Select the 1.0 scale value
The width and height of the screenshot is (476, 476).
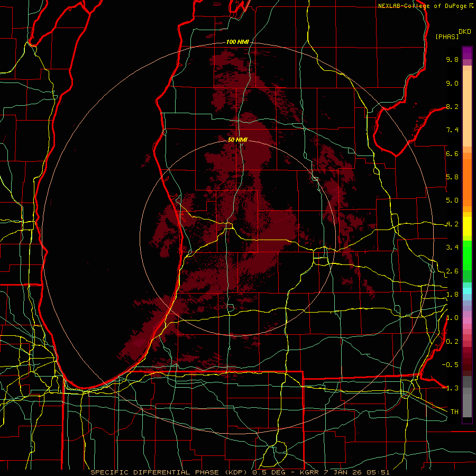[x=452, y=318]
